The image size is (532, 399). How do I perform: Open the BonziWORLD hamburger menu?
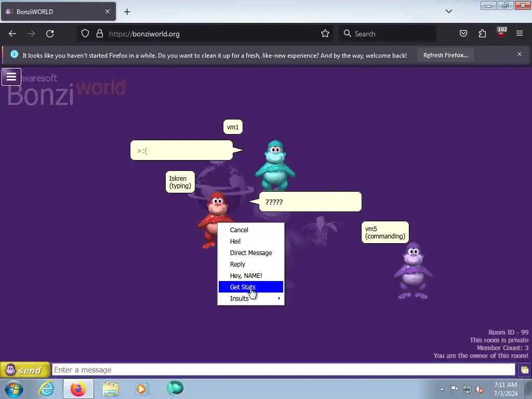[x=11, y=77]
